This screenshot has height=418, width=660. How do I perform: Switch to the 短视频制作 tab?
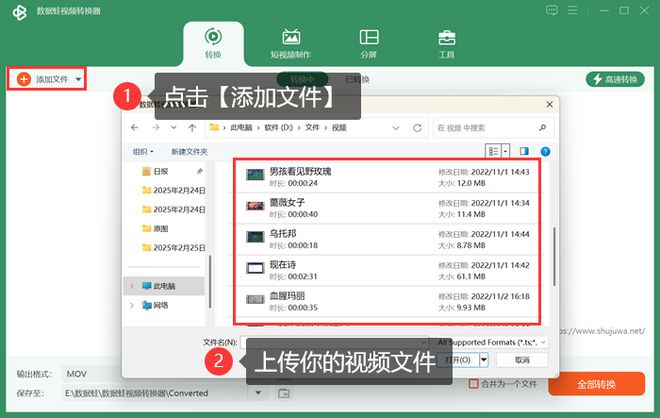pos(290,43)
